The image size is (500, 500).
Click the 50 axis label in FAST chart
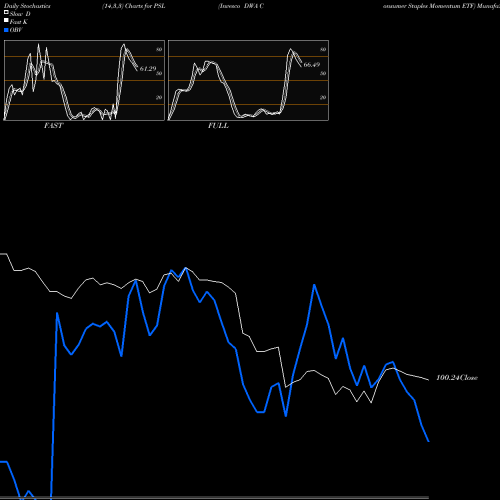[159, 73]
